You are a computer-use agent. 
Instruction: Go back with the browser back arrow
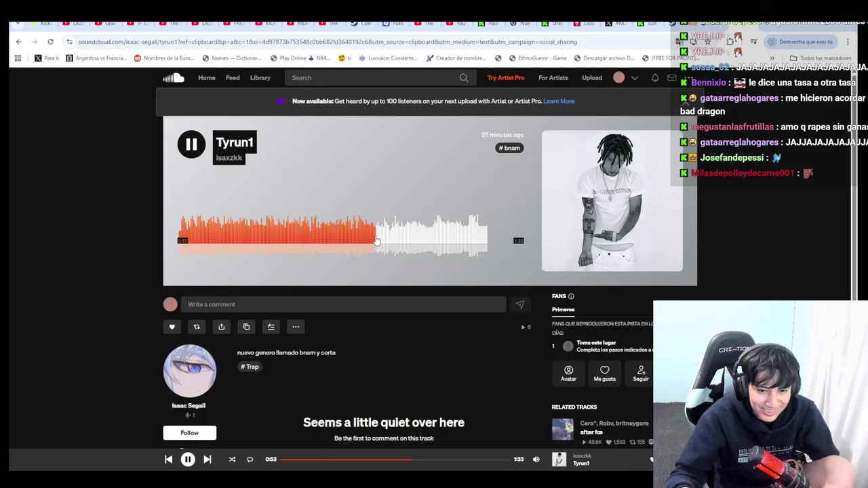coord(18,42)
